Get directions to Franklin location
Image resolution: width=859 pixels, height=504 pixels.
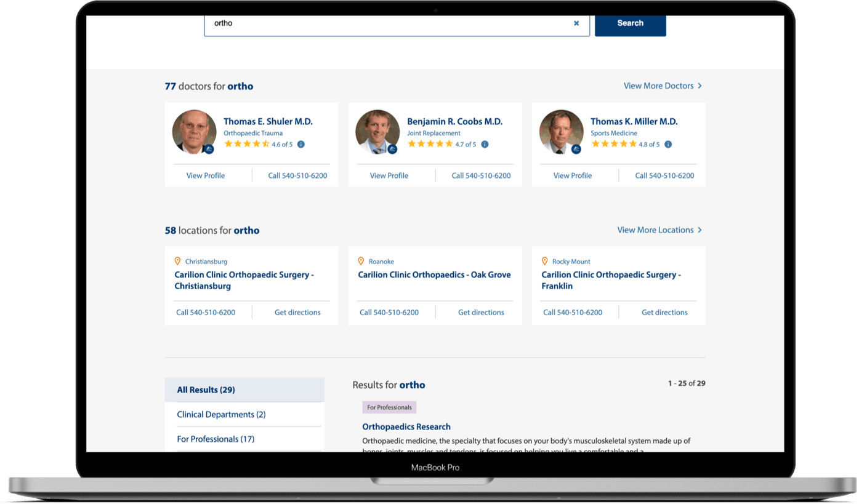[664, 313]
